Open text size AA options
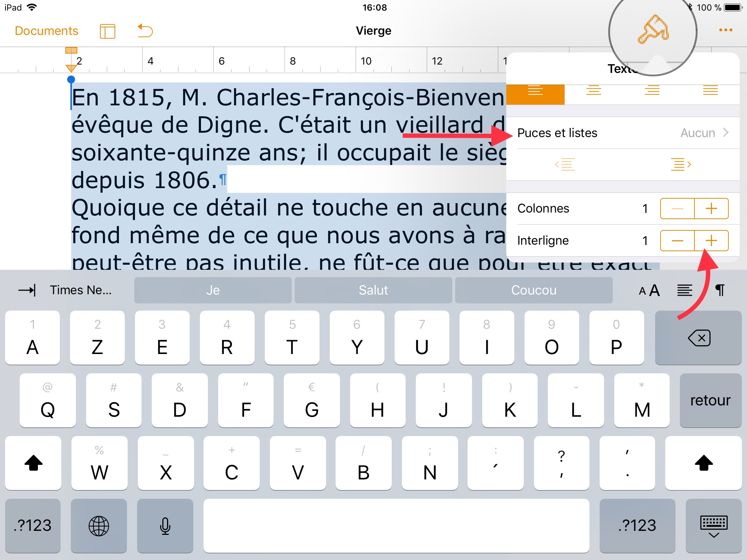The width and height of the screenshot is (747, 560). [649, 290]
